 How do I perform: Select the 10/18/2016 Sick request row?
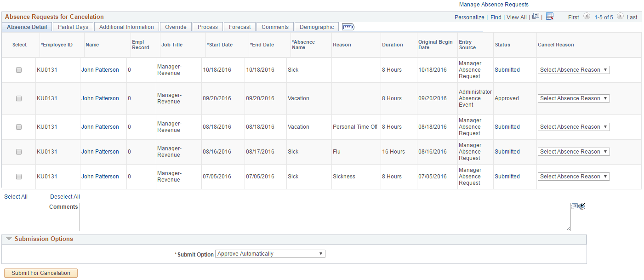[x=18, y=69]
